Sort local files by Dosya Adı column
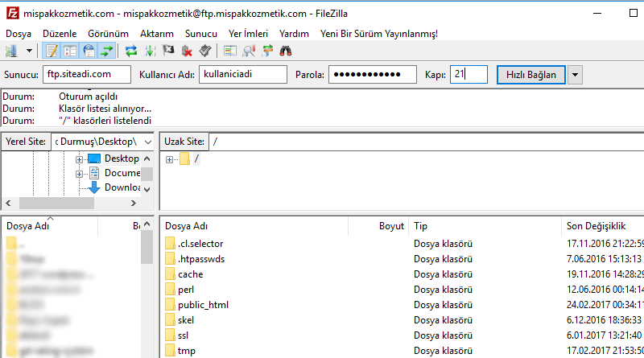Image resolution: width=644 pixels, height=358 pixels. coord(50,226)
